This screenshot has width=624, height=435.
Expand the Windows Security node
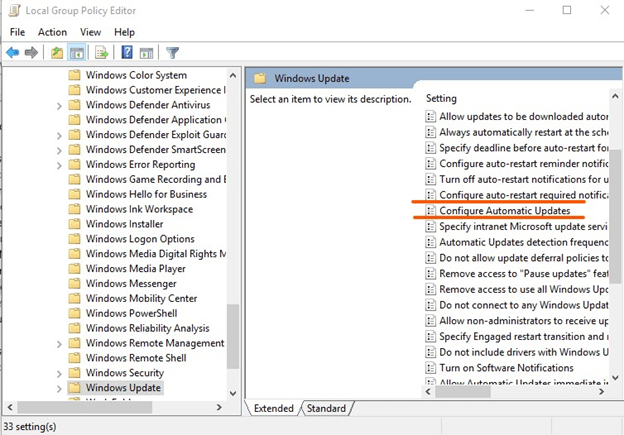(59, 374)
